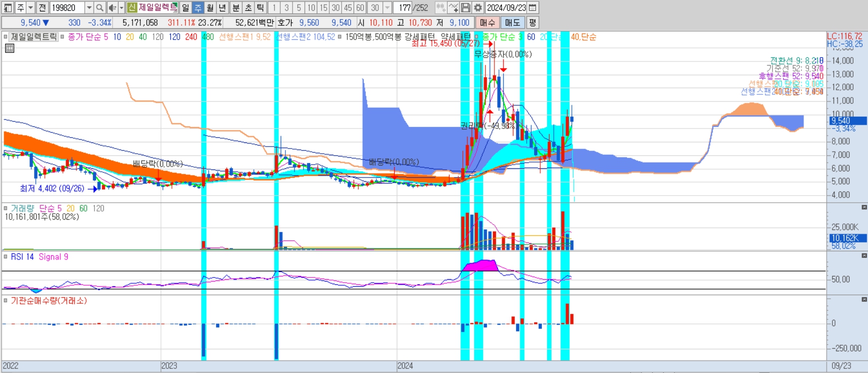Select the 틱 tick period tab
Screen dimensions: 868x373
pyautogui.click(x=260, y=8)
